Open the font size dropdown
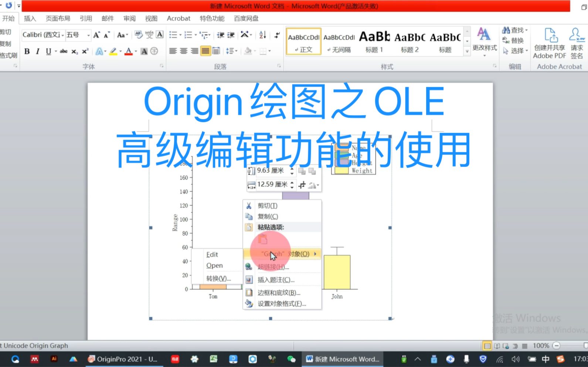 tap(88, 35)
